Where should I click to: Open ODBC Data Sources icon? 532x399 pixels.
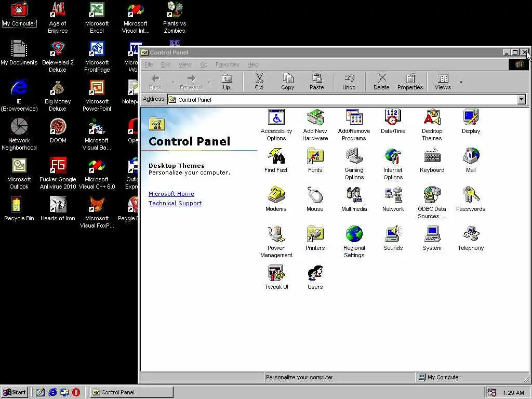pyautogui.click(x=432, y=203)
